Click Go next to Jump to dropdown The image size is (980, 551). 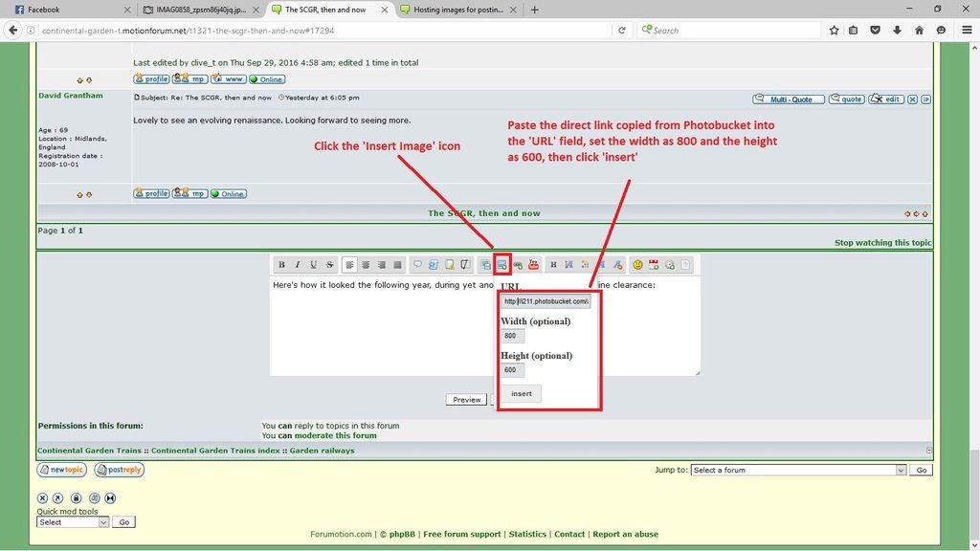click(x=922, y=470)
